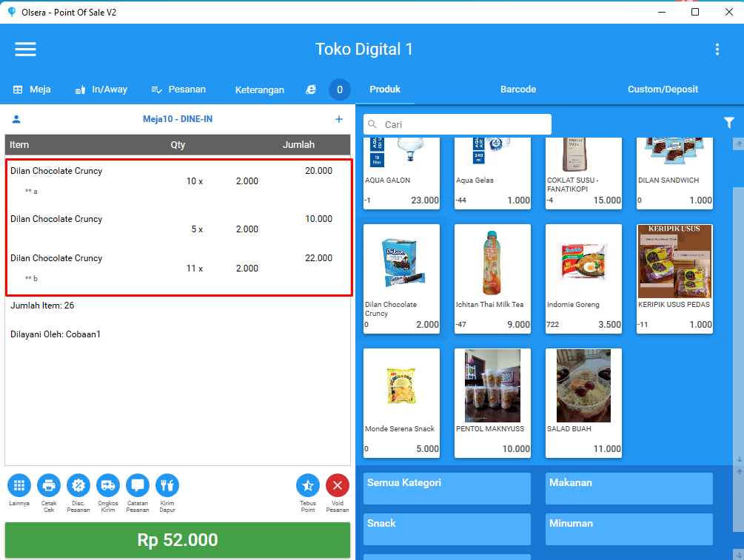Click Meja10 - DINE-IN table label

click(x=178, y=119)
